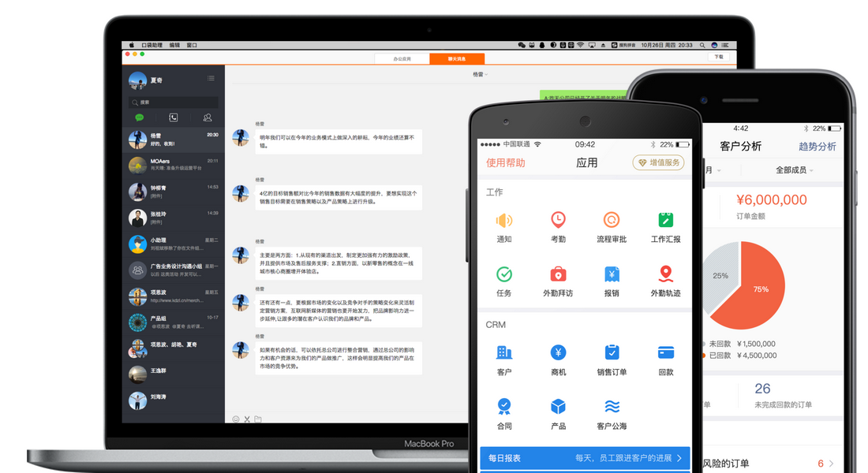Tap the 增值服务 premium services button
The height and width of the screenshot is (473, 868).
(658, 162)
